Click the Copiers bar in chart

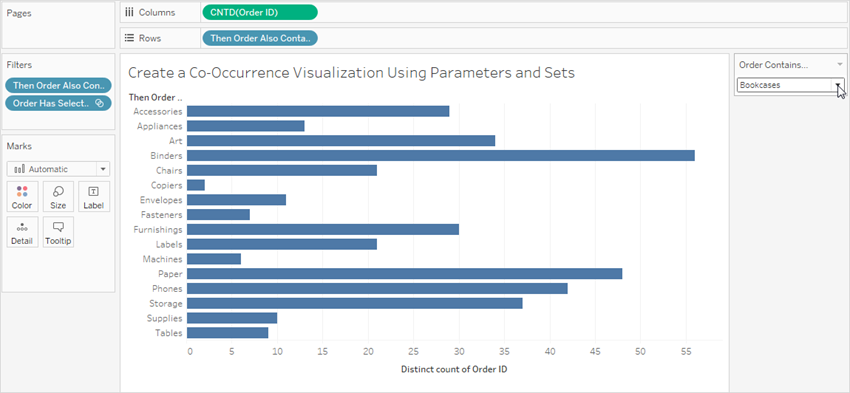[196, 185]
